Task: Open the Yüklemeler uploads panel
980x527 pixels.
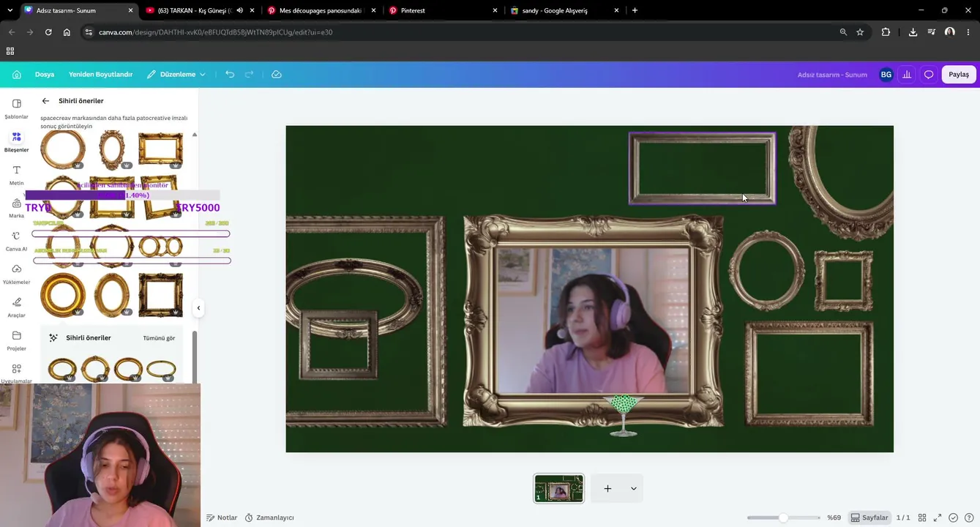Action: [16, 274]
